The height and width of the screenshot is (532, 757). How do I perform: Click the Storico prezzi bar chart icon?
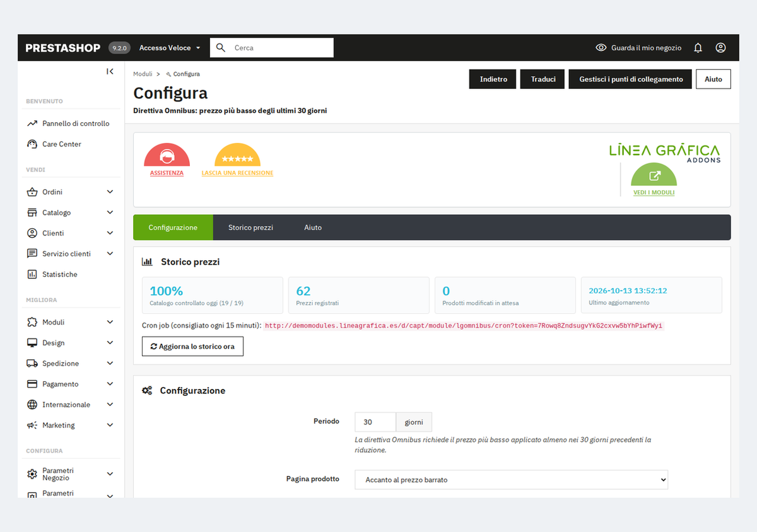coord(147,262)
